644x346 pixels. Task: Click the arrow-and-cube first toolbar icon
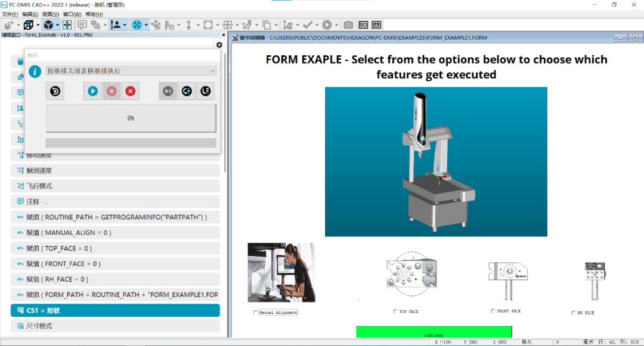tap(9, 25)
